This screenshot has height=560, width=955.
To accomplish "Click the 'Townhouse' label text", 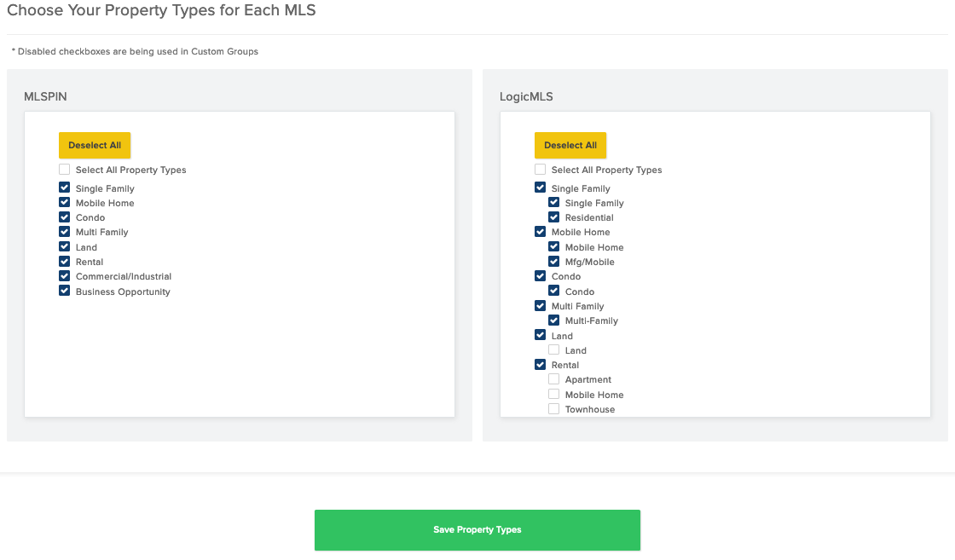I will [x=589, y=410].
